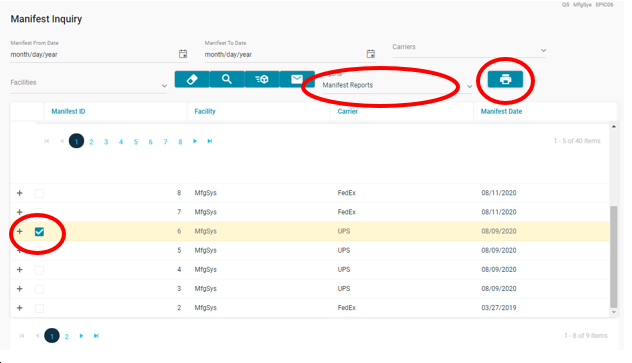Viewport: 632px width, 363px height.
Task: Go to next page in upper pager
Action: [195, 141]
